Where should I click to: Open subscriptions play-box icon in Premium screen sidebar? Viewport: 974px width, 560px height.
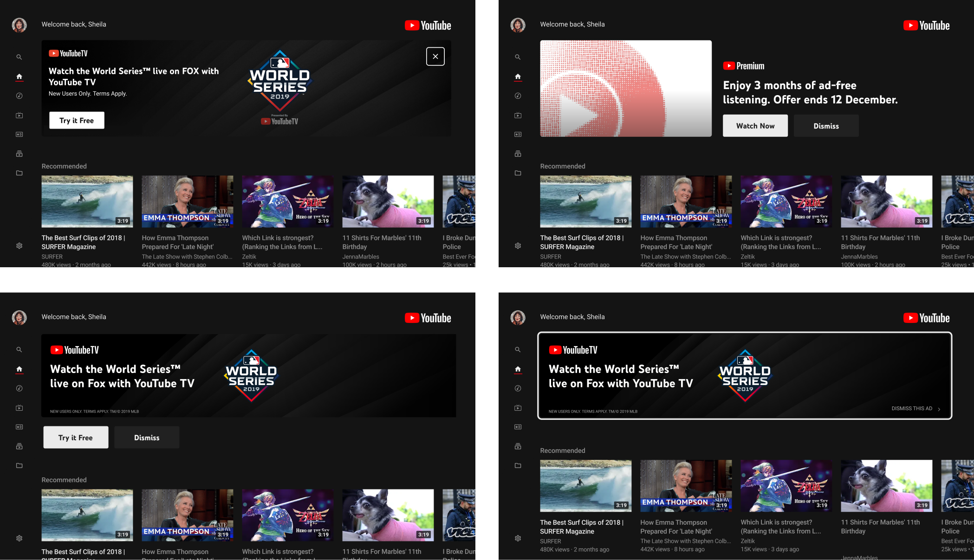click(518, 115)
